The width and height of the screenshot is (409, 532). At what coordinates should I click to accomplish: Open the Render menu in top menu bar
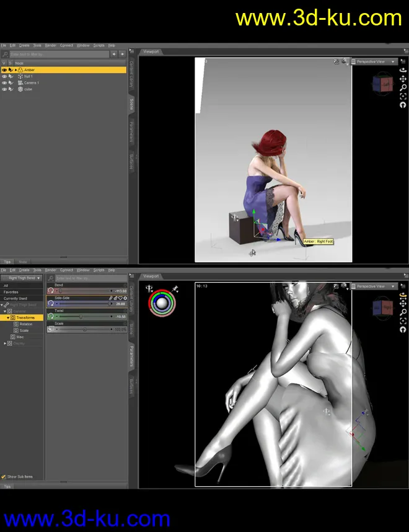(x=50, y=45)
